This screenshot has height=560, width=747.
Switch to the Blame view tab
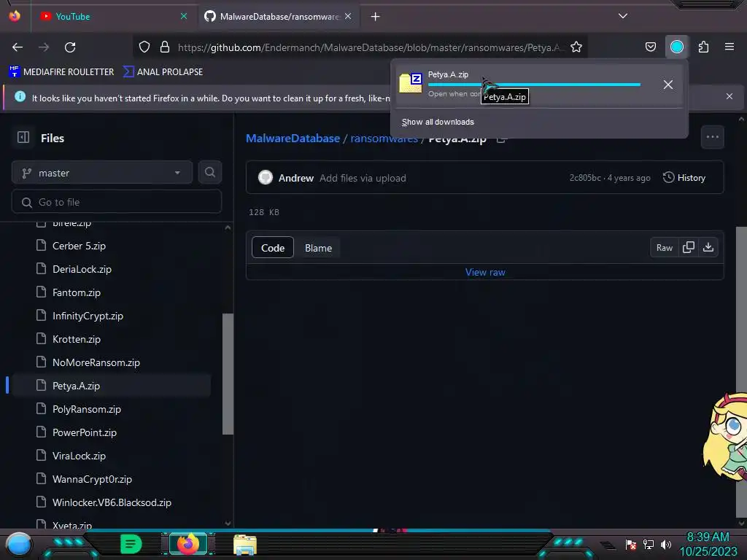pos(318,248)
